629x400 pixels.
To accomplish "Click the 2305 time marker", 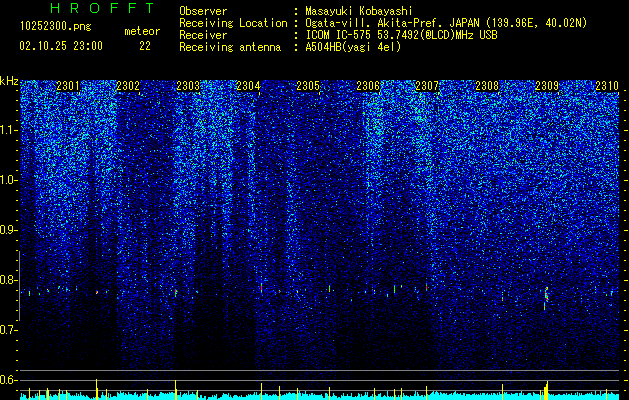I will coord(308,86).
